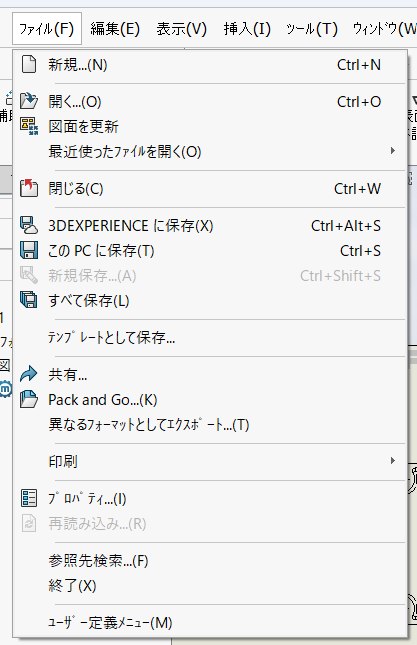This screenshot has height=645, width=417.
Task: Select テンプレートとして保存... entry
Action: [210, 338]
